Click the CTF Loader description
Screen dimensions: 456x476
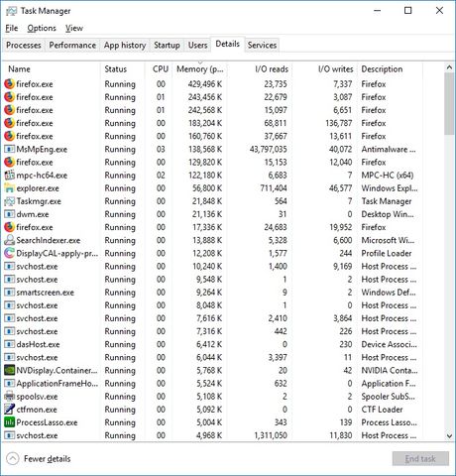coord(382,410)
